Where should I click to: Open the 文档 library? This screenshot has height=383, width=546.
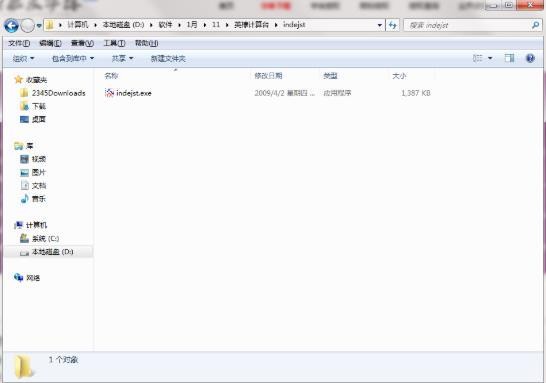[x=39, y=186]
